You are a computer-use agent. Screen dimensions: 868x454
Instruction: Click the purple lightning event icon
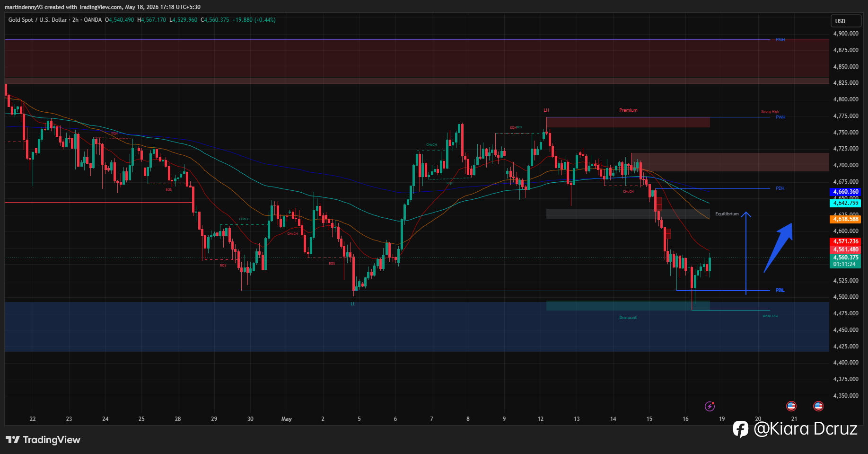coord(710,406)
